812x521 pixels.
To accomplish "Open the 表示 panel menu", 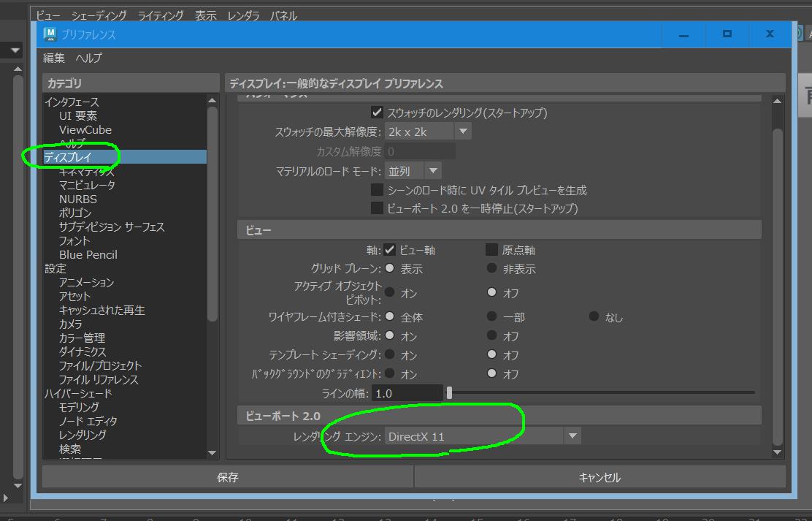I will [206, 15].
